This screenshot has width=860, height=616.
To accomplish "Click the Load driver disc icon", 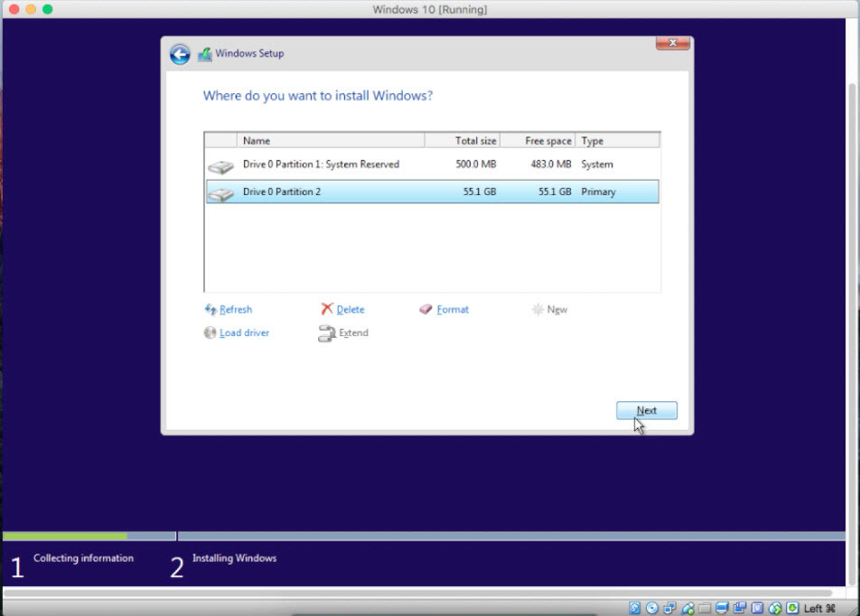I will [210, 332].
